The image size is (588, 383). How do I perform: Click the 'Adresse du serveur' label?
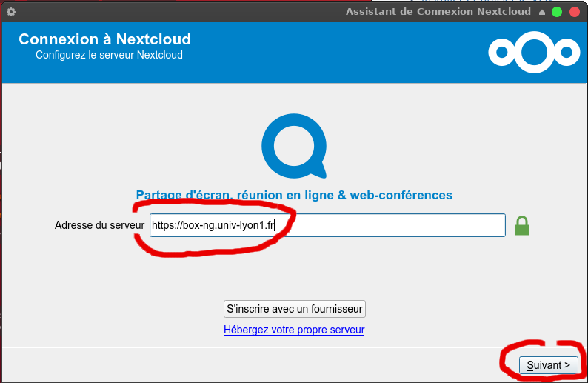[99, 225]
